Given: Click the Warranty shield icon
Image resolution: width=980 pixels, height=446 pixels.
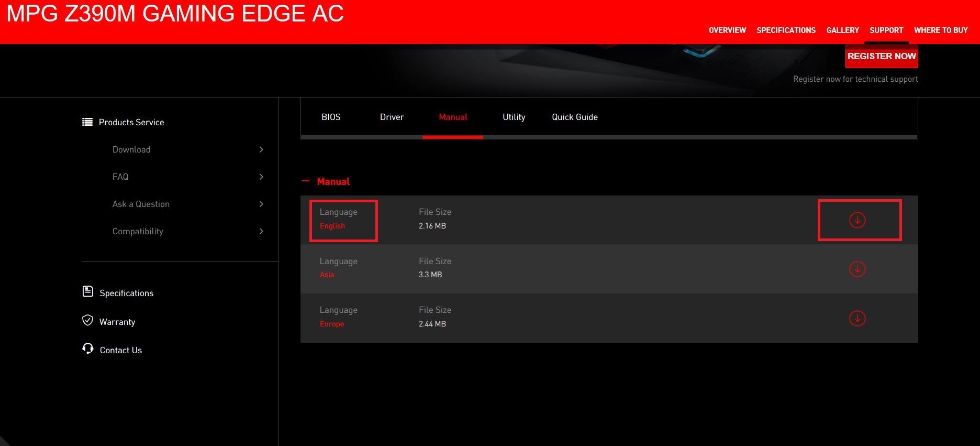Looking at the screenshot, I should pos(88,320).
